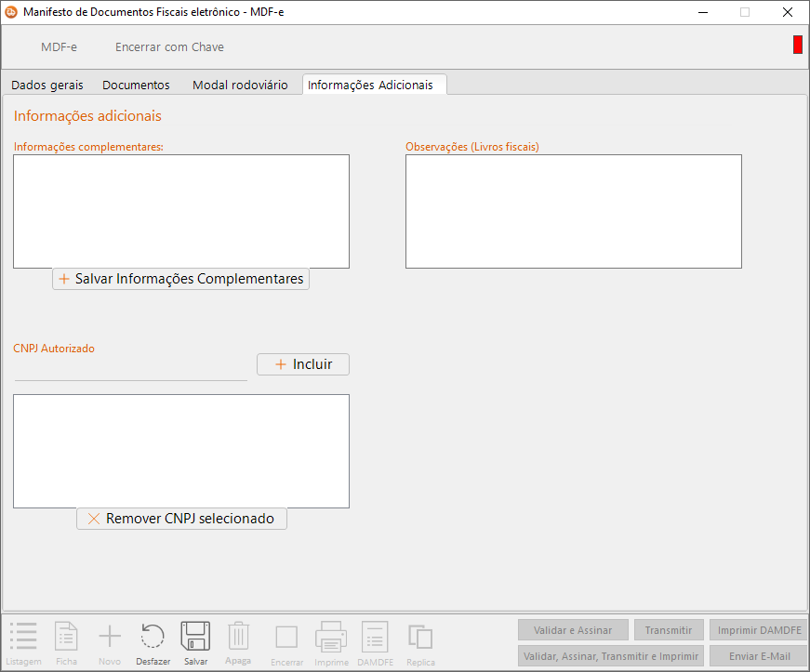Click the Encerrar square icon
This screenshot has height=672, width=810.
[x=286, y=638]
